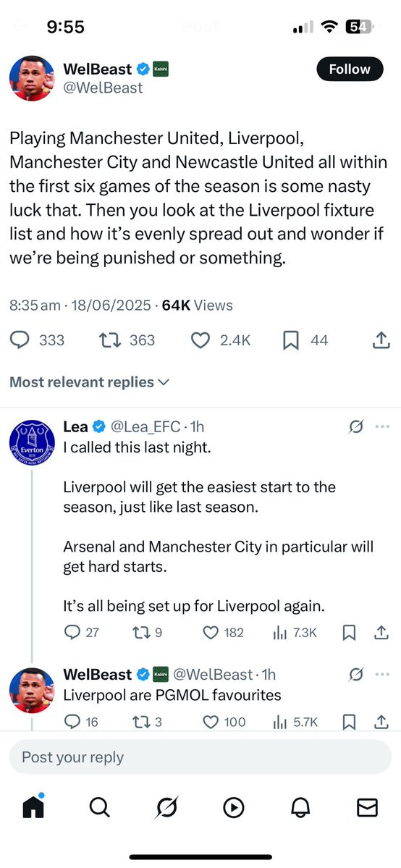The image size is (401, 868).
Task: Open the Search tab in bottom navigation
Action: coord(99,808)
